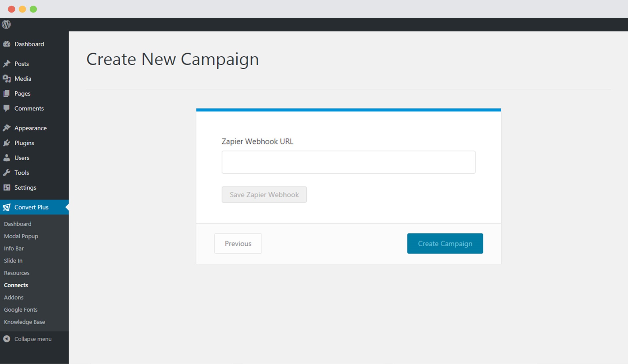Go back with the Previous button
The height and width of the screenshot is (364, 628).
[238, 244]
